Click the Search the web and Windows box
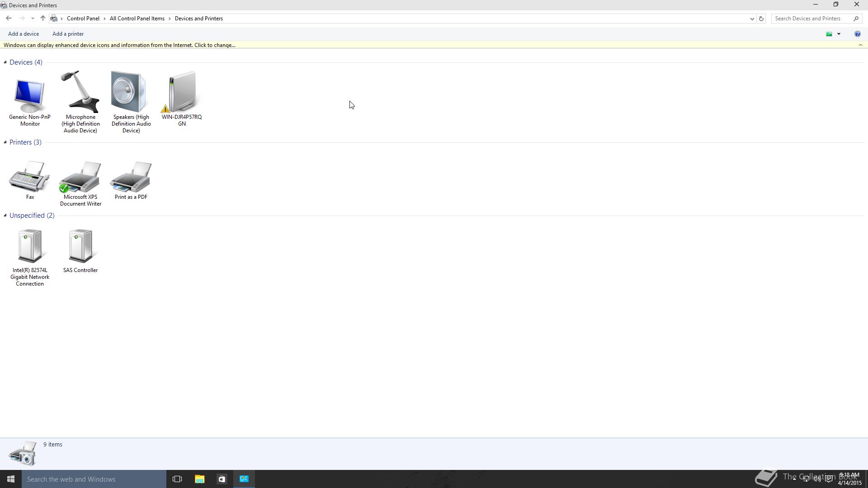The height and width of the screenshot is (488, 868). [94, 479]
